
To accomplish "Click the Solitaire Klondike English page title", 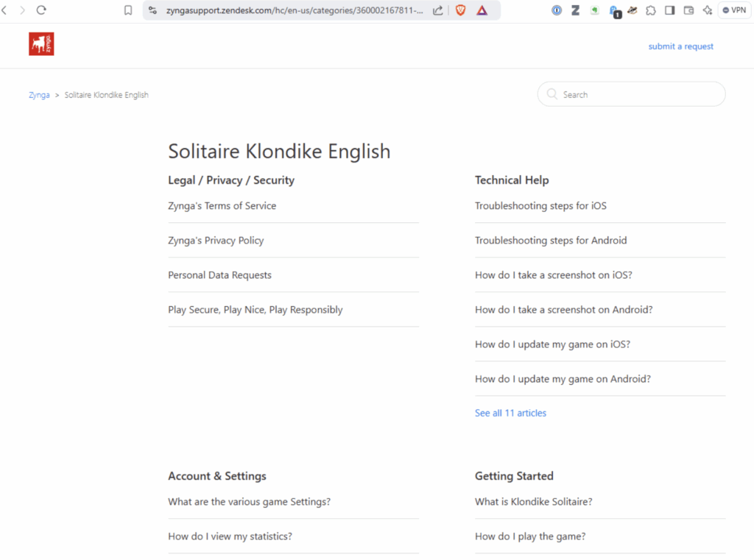I will [279, 152].
